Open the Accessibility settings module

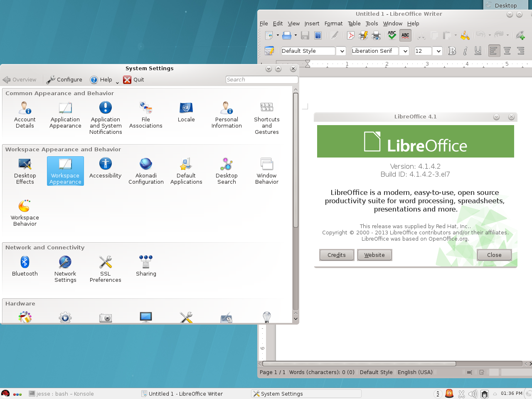(x=106, y=168)
